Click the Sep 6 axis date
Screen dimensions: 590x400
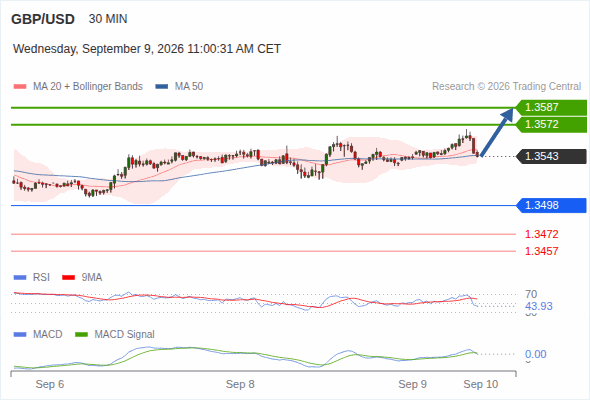coord(50,385)
